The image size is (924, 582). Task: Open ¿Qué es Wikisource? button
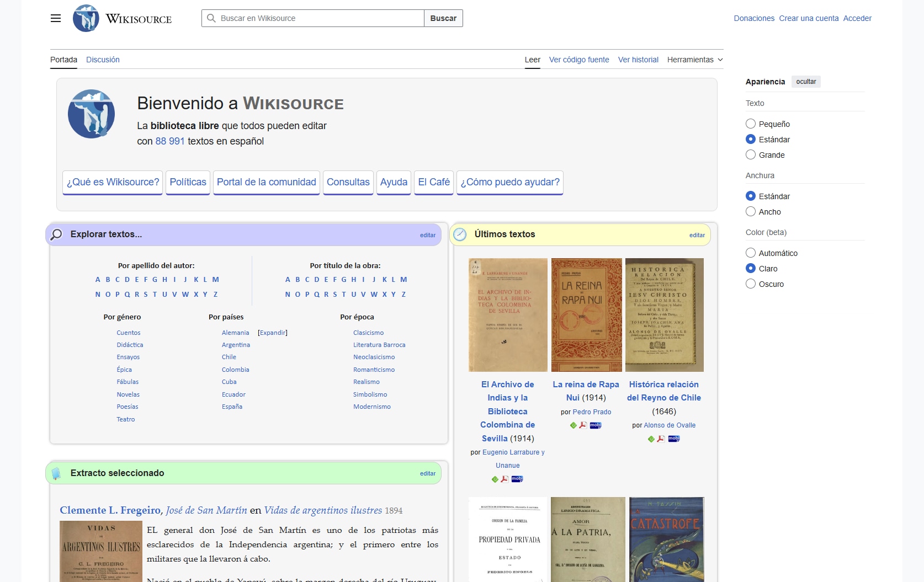(x=113, y=183)
